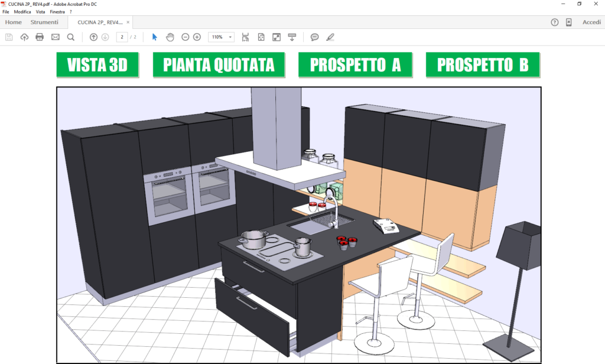Click the PIANTA QUOTATA button

[219, 65]
